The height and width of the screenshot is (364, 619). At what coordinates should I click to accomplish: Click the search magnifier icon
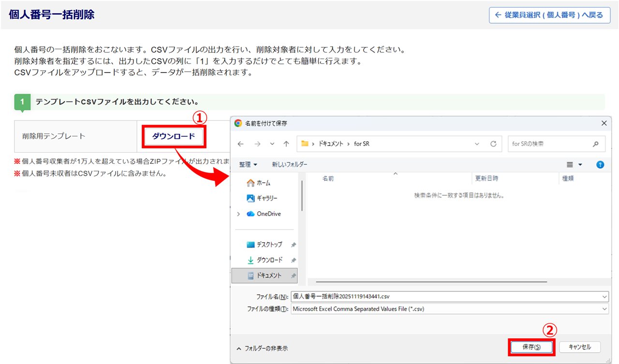(596, 144)
